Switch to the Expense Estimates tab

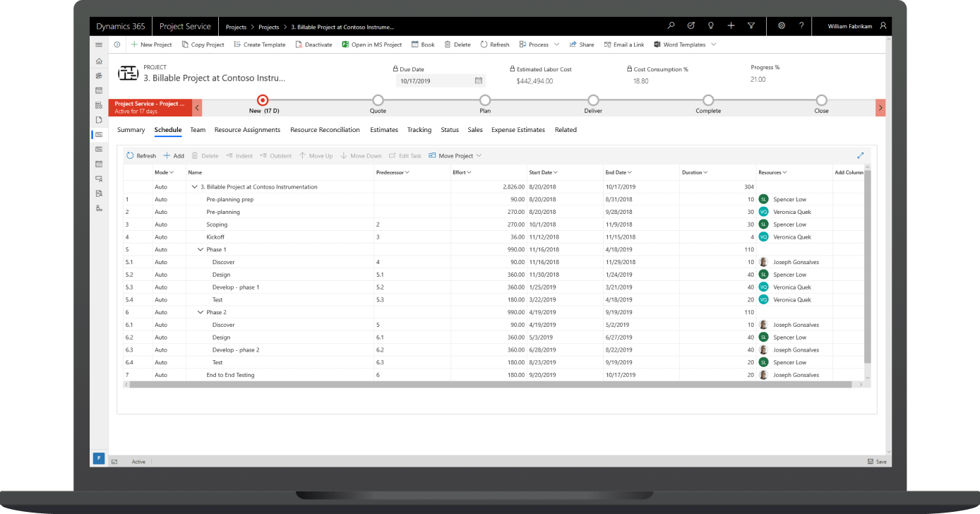tap(518, 130)
